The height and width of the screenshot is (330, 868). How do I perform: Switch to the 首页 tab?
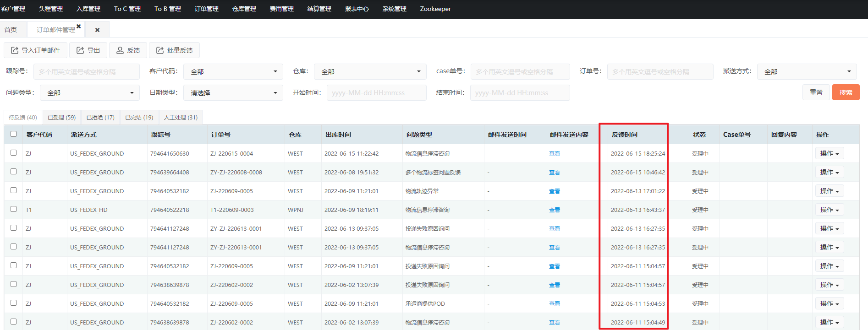coord(11,30)
